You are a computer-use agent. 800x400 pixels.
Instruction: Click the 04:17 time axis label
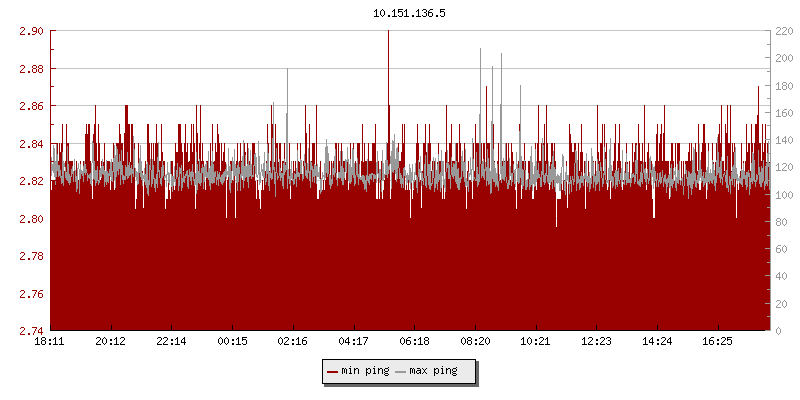coord(354,342)
